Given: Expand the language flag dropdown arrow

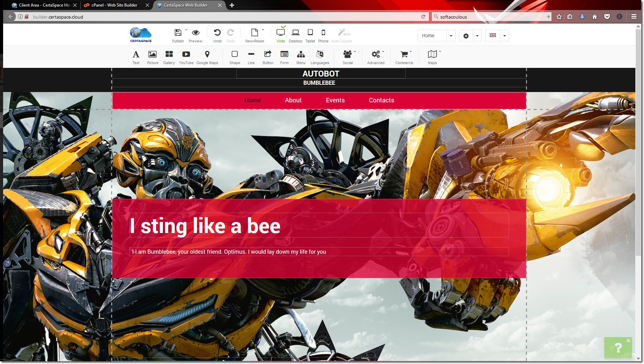Looking at the screenshot, I should point(505,36).
